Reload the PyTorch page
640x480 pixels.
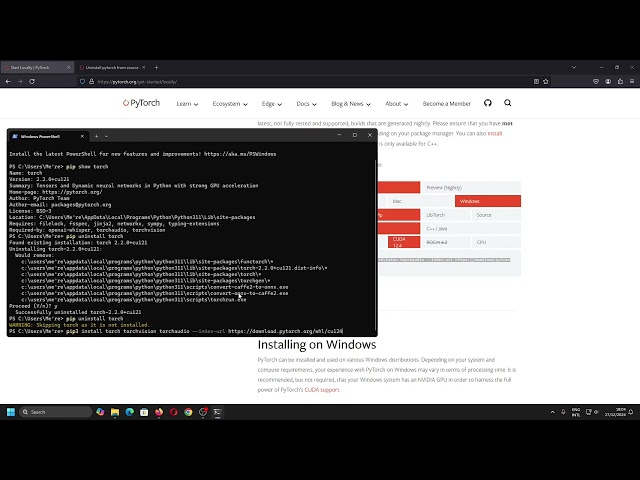tap(32, 82)
